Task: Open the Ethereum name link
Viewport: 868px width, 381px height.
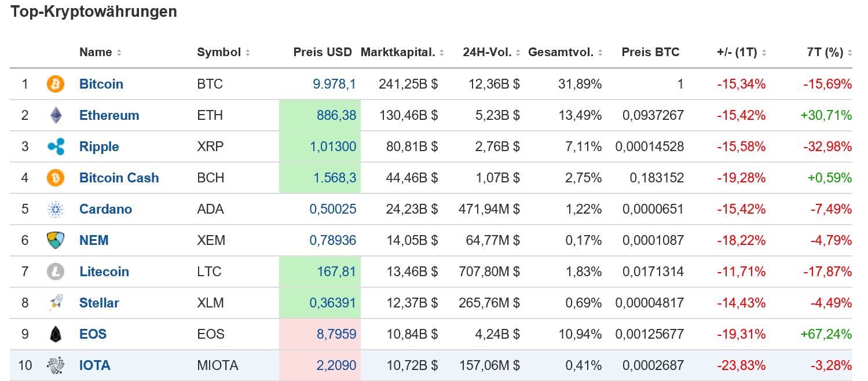Action: pyautogui.click(x=109, y=115)
